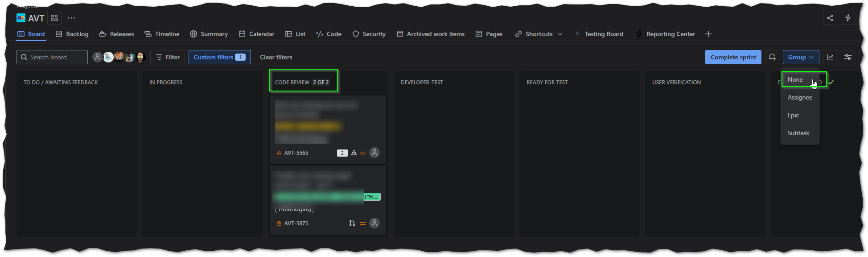
Task: Click the priority icon on card AVT-5565
Action: 363,153
